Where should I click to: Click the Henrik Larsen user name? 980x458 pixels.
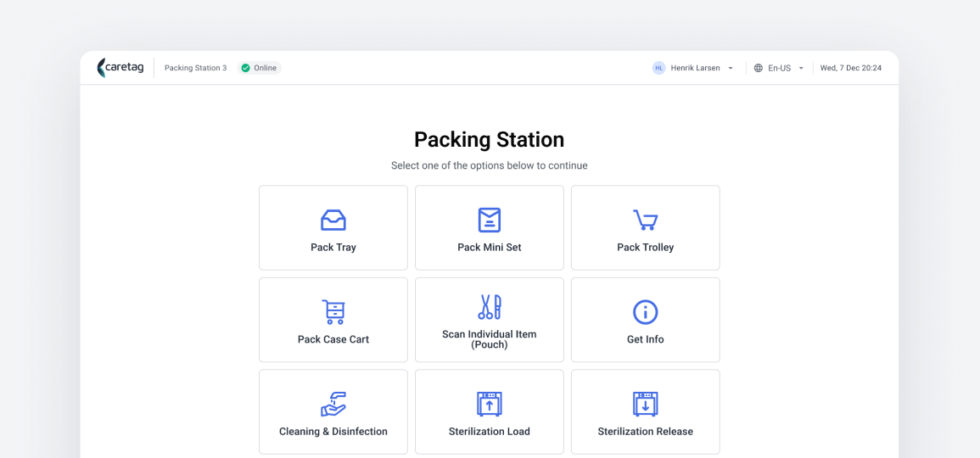[695, 68]
